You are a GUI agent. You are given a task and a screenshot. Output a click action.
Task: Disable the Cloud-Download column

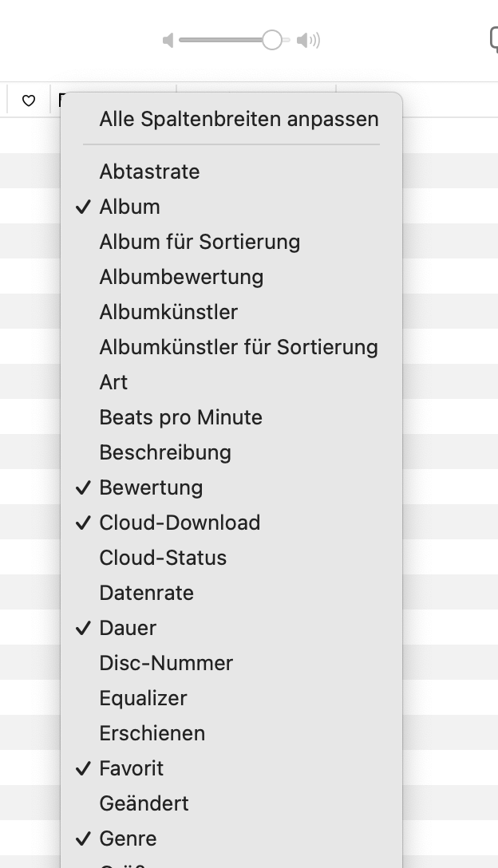[180, 523]
